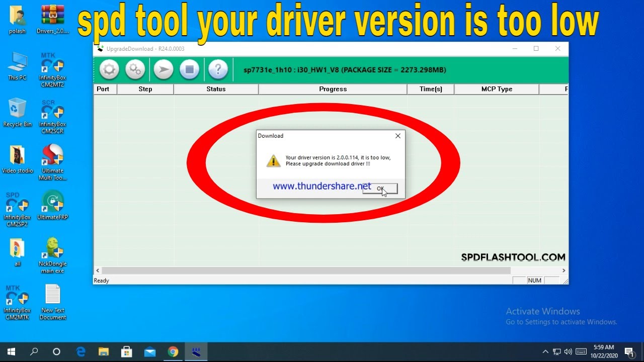Switch to Google Chrome on taskbar

[173, 352]
